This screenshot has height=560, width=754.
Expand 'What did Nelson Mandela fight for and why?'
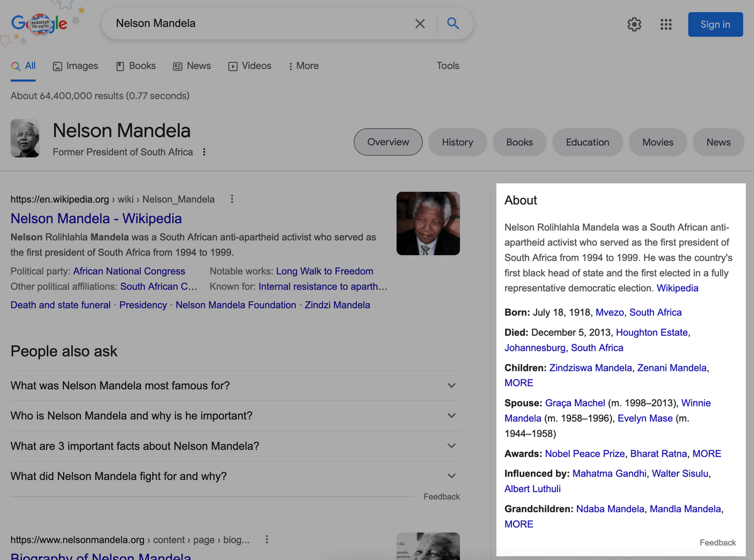(235, 476)
